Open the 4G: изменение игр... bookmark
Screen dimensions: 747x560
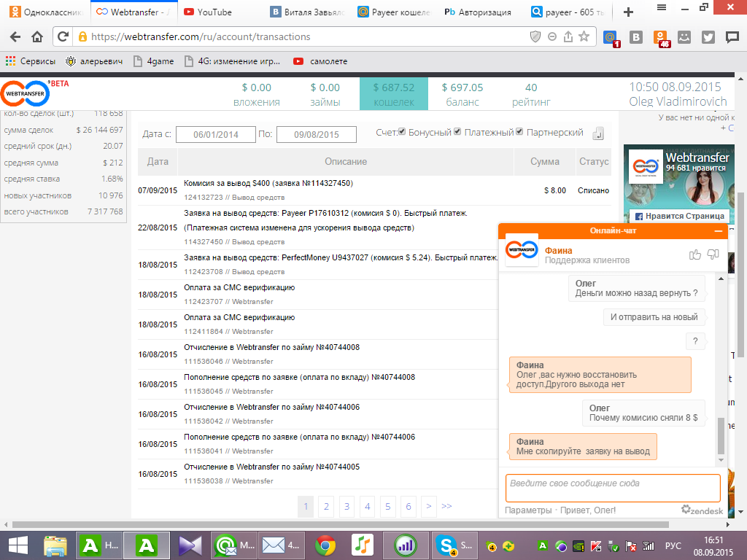point(233,61)
